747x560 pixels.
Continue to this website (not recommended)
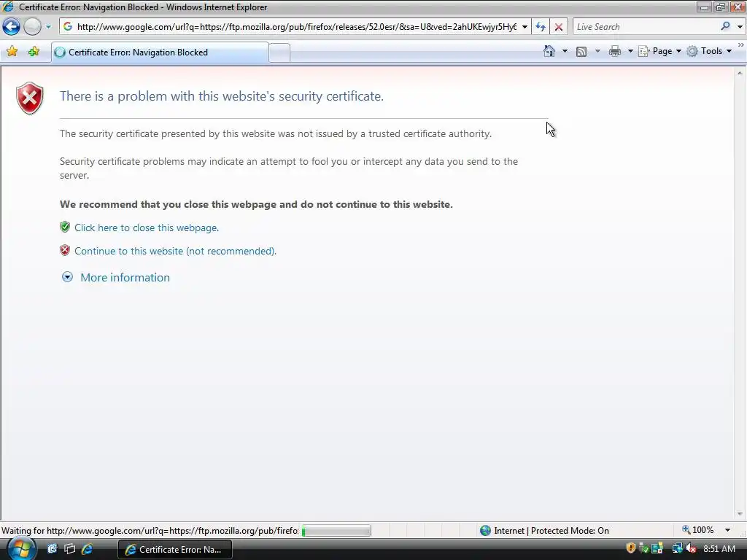point(175,251)
